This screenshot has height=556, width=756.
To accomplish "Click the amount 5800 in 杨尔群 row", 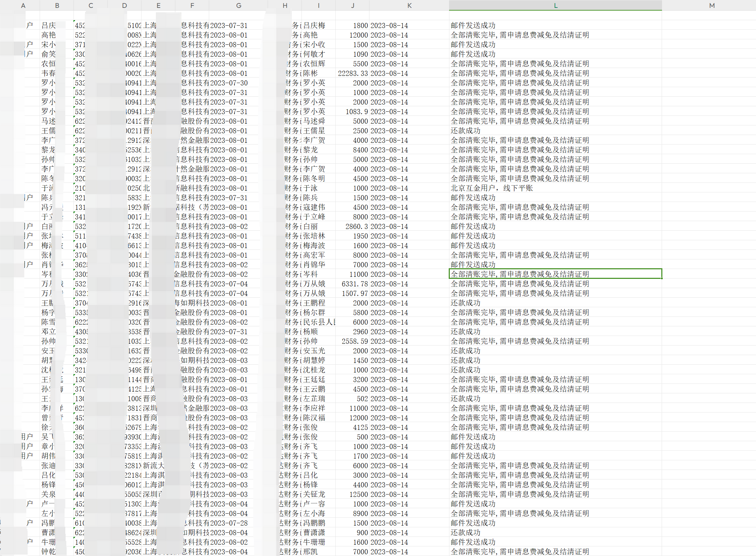I will (352, 313).
